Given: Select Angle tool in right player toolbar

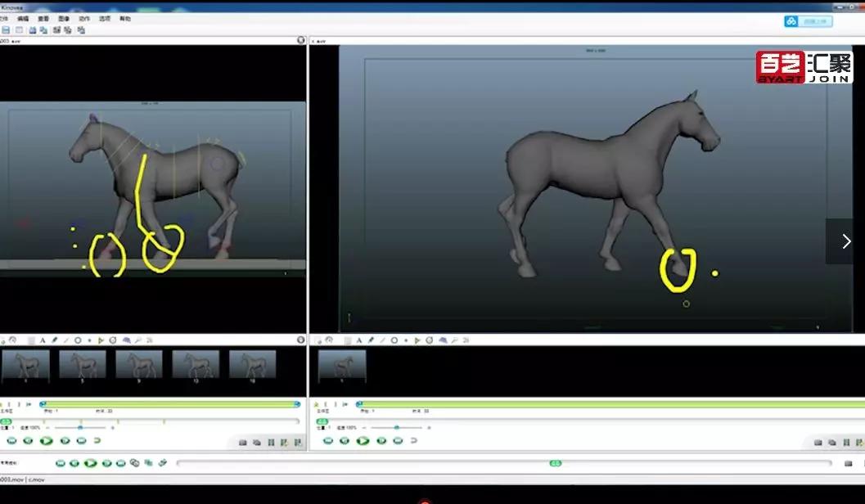Looking at the screenshot, I should [417, 340].
